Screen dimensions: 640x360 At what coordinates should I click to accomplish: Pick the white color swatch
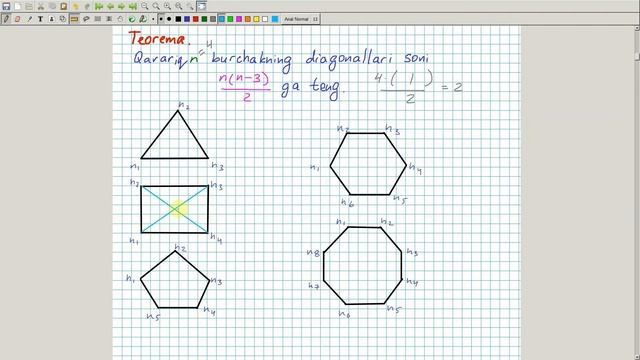265,19
